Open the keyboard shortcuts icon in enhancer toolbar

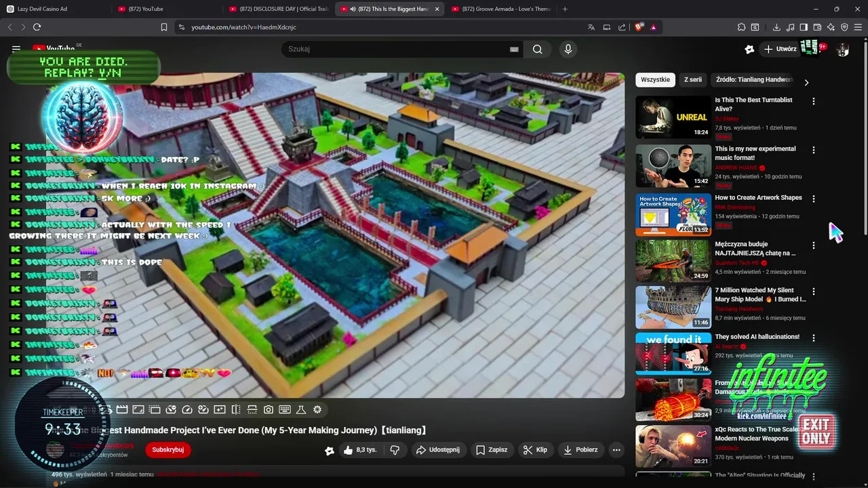pyautogui.click(x=285, y=409)
